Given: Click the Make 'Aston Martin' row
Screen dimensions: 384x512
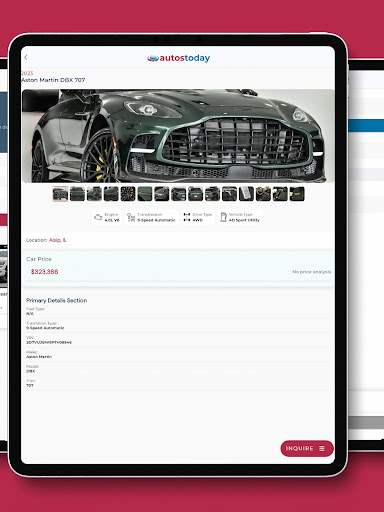Looking at the screenshot, I should (x=177, y=354).
